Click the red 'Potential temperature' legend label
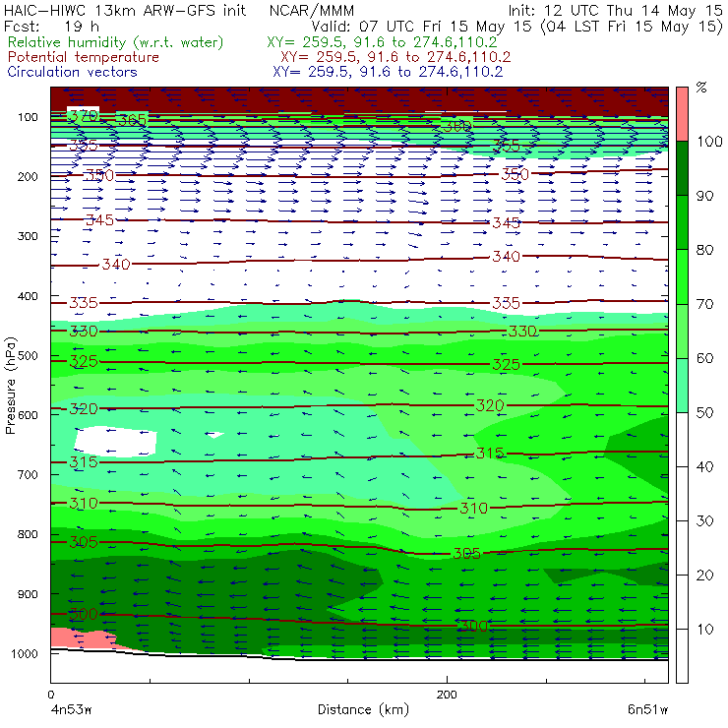 pyautogui.click(x=83, y=57)
